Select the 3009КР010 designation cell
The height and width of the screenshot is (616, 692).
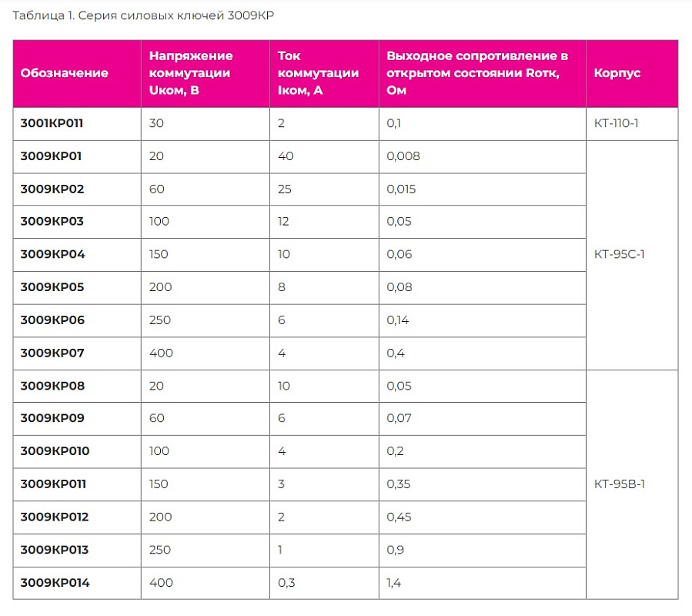pyautogui.click(x=55, y=451)
